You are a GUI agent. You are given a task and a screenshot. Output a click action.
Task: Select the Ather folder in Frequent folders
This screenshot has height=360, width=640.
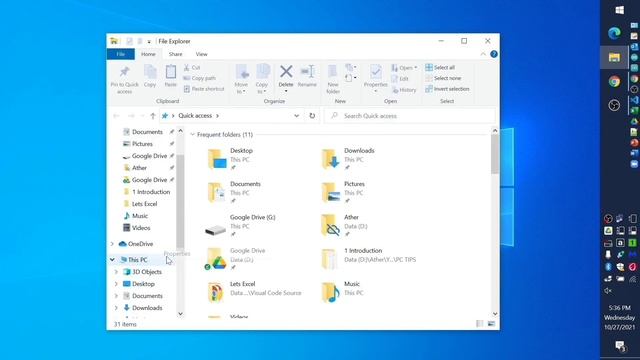pos(344,225)
